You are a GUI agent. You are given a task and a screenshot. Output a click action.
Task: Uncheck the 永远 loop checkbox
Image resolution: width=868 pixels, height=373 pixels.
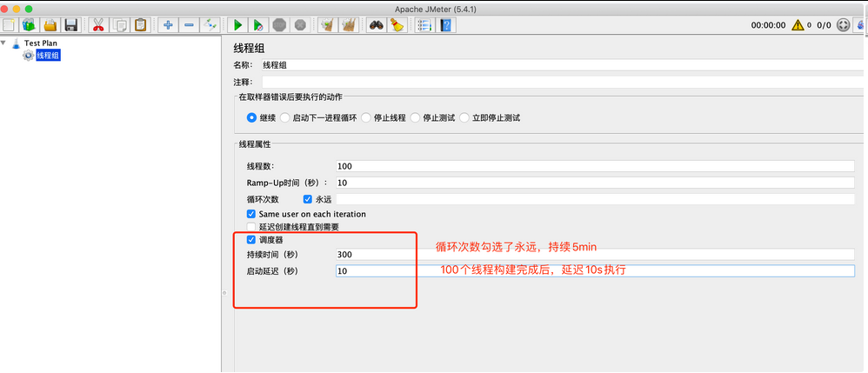(308, 199)
